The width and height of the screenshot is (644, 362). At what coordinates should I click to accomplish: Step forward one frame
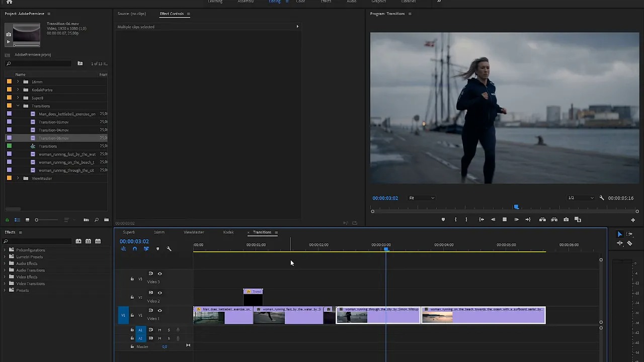[x=516, y=220]
